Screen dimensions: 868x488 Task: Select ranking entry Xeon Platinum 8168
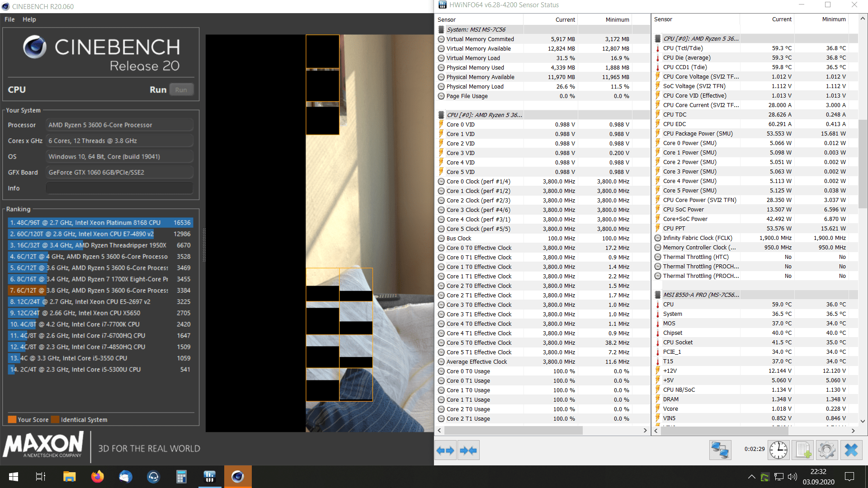100,223
